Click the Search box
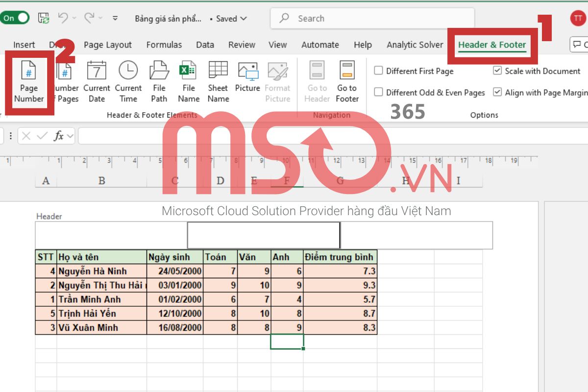This screenshot has width=588, height=392. tap(372, 19)
